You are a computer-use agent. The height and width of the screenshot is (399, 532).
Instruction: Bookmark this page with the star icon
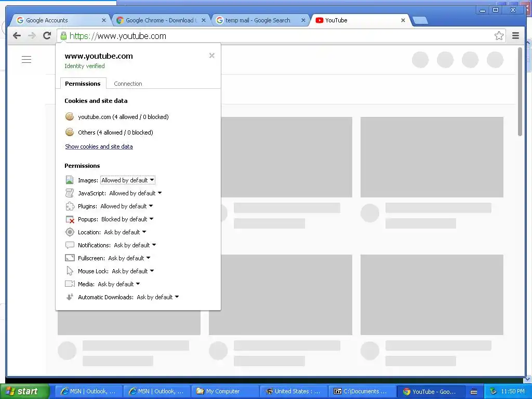(499, 36)
